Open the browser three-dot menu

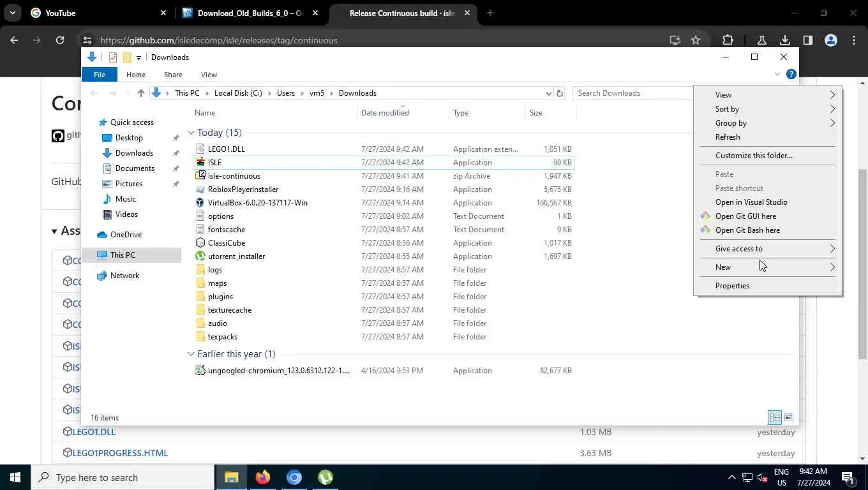(854, 40)
